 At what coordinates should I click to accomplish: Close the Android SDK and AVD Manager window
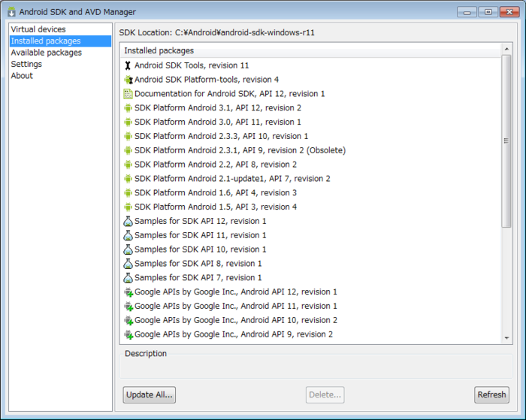click(509, 12)
